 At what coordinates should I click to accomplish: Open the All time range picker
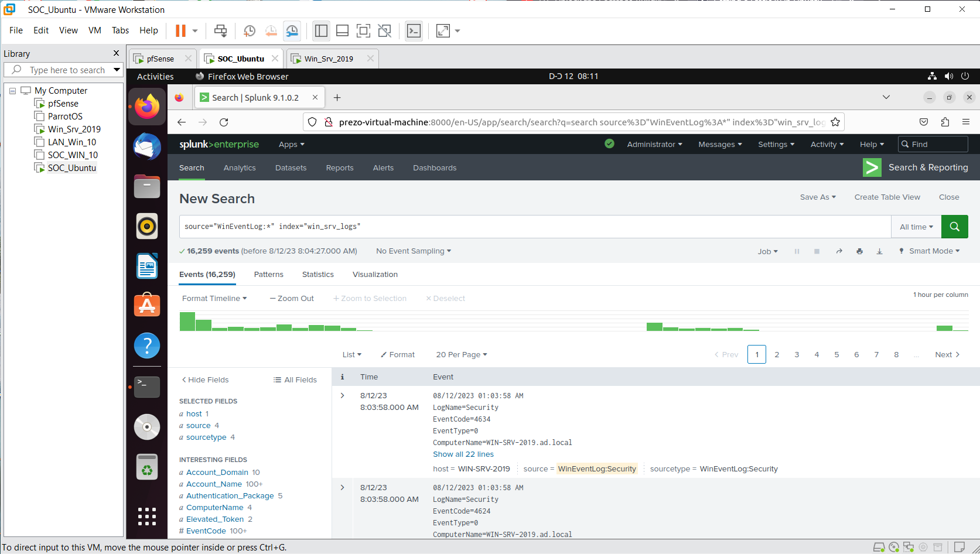click(x=916, y=227)
